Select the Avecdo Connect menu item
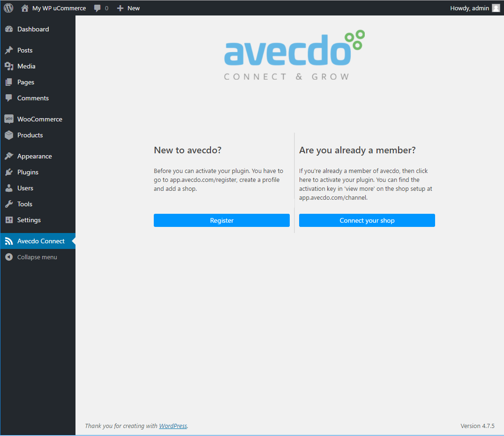 (38, 241)
